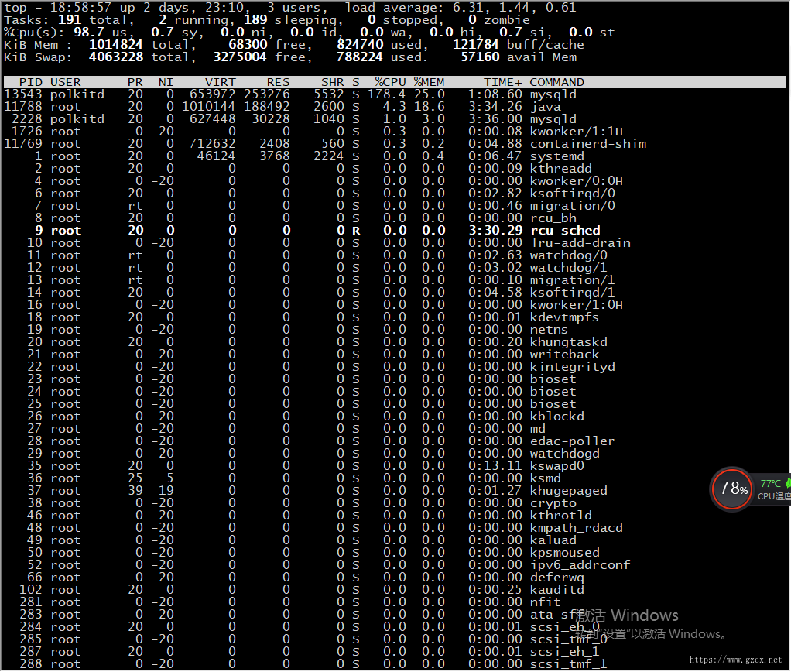Click the %MEM column header
791x672 pixels.
click(430, 82)
